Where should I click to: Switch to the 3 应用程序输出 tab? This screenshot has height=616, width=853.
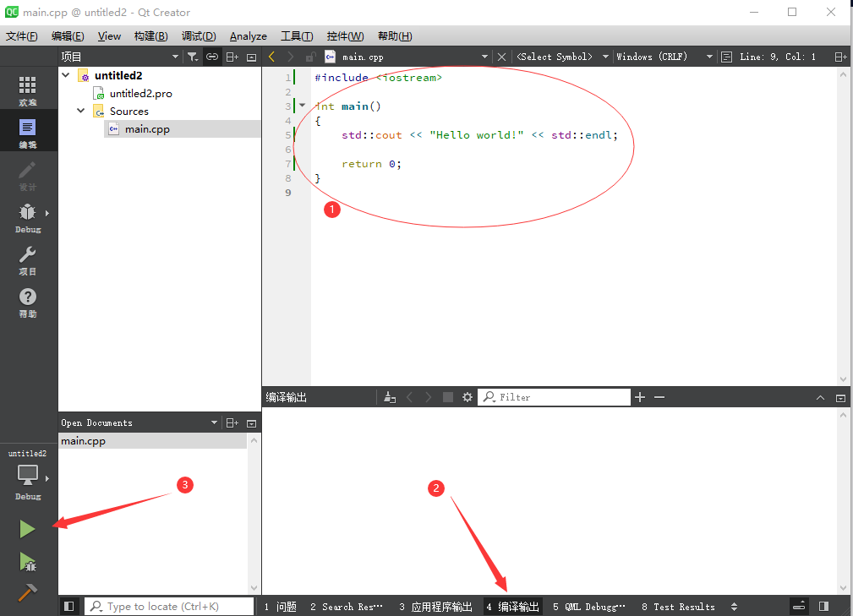(x=435, y=606)
